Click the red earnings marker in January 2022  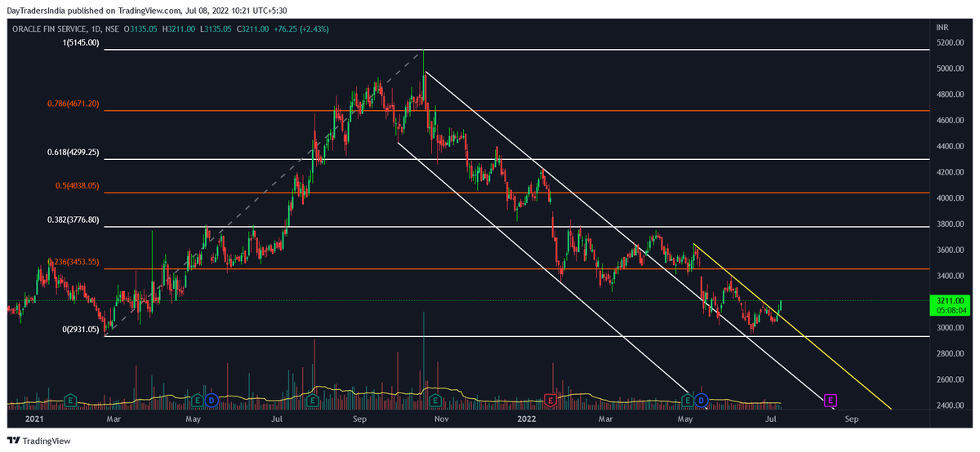(x=550, y=400)
